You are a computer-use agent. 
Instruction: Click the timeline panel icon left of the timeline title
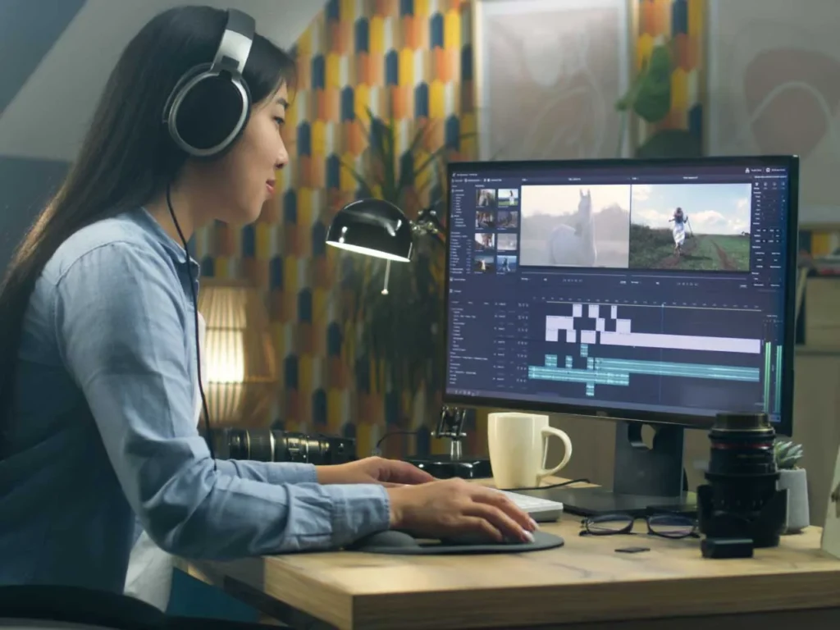(x=452, y=290)
